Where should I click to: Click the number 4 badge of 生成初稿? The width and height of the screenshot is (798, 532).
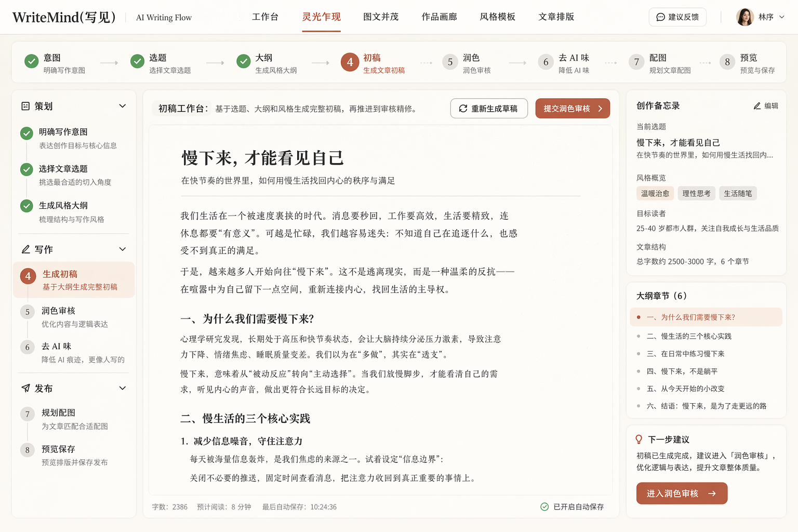[28, 276]
